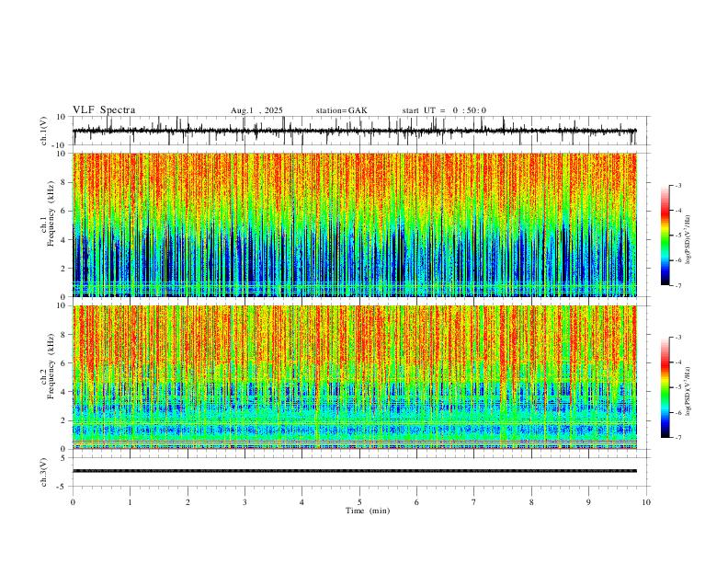Click the ch.2 PSD color scale bar
This screenshot has width=728, height=563.
click(x=665, y=387)
